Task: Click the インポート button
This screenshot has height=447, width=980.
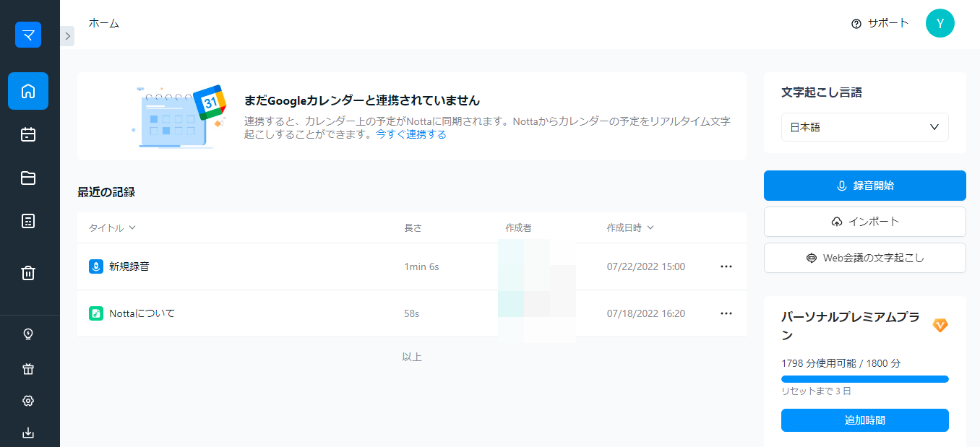Action: coord(865,222)
